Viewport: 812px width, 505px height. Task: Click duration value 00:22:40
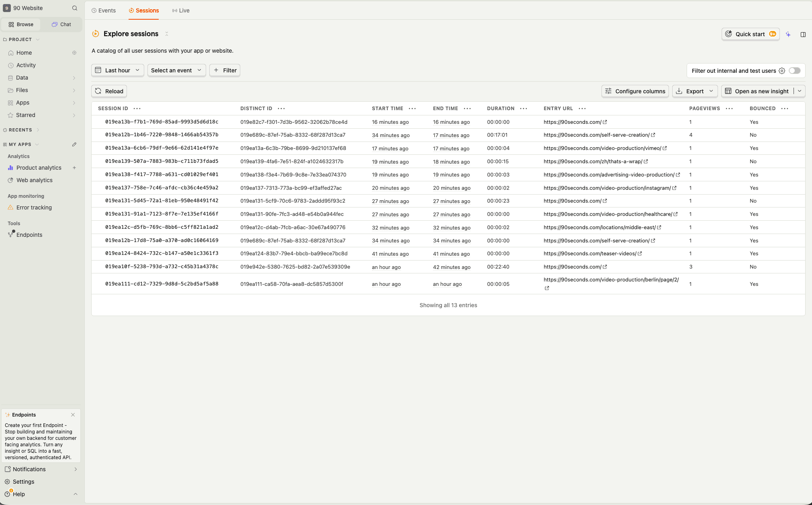498,267
